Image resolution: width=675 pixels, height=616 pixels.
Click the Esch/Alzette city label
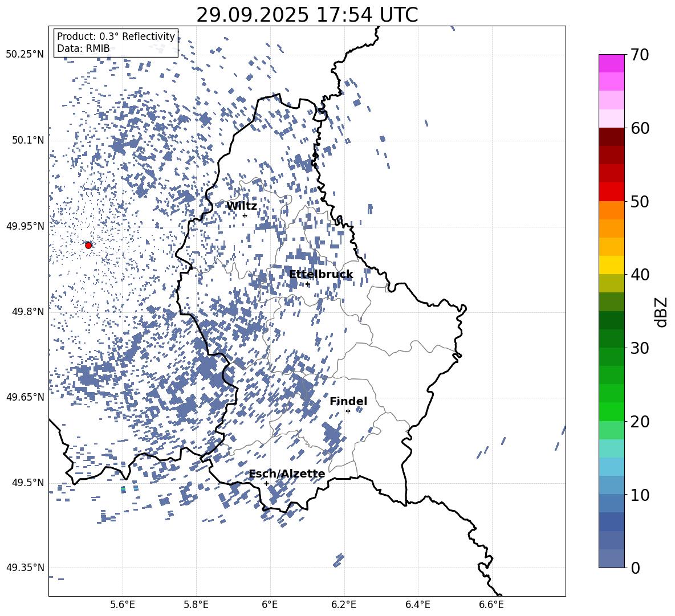tap(287, 474)
